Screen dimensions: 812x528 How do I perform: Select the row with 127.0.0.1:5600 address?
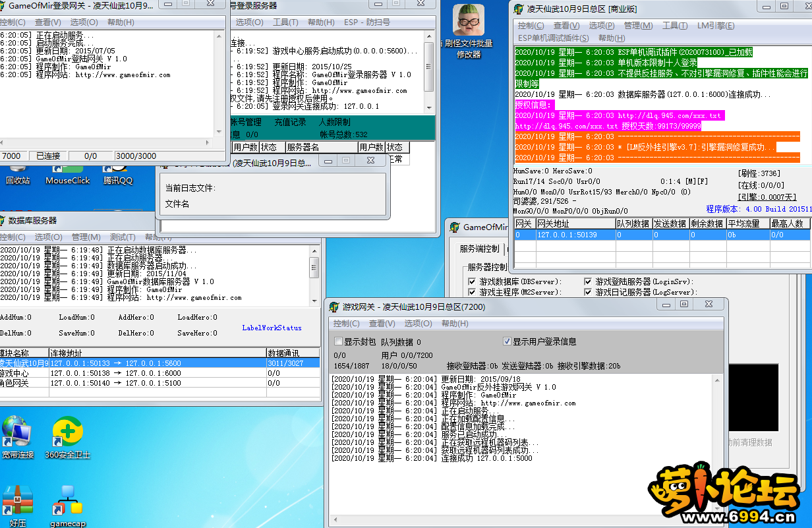[160, 363]
